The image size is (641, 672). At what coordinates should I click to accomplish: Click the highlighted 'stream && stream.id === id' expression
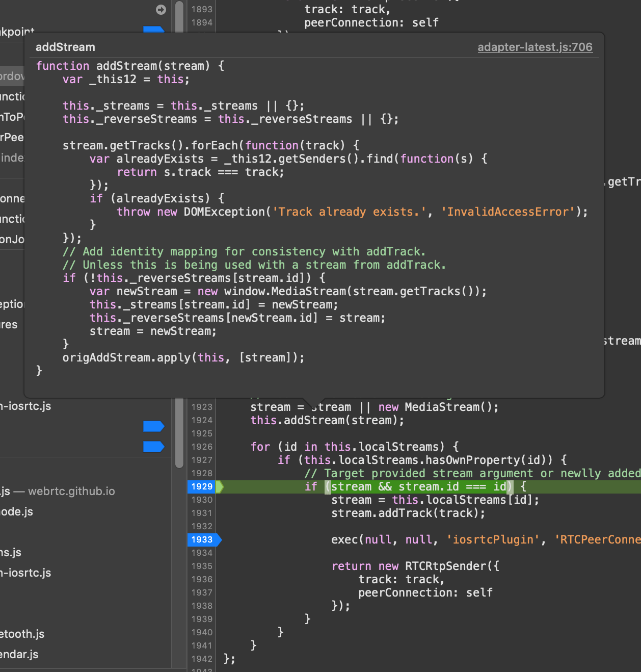pos(419,486)
